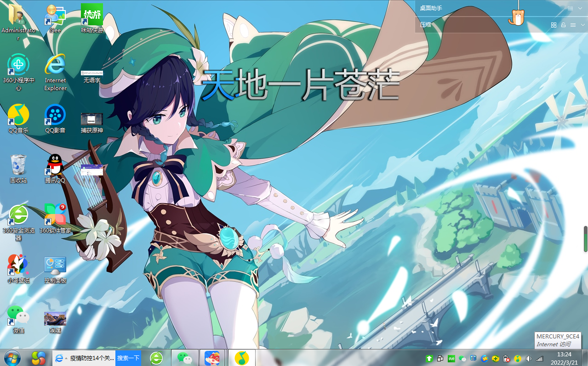Click the green upload arrow tray icon
This screenshot has width=588, height=366.
[429, 358]
